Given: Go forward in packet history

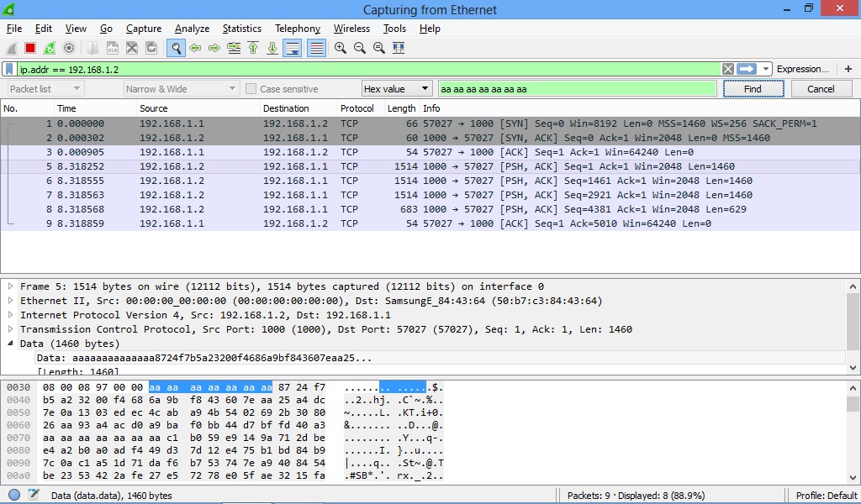Looking at the screenshot, I should [214, 48].
